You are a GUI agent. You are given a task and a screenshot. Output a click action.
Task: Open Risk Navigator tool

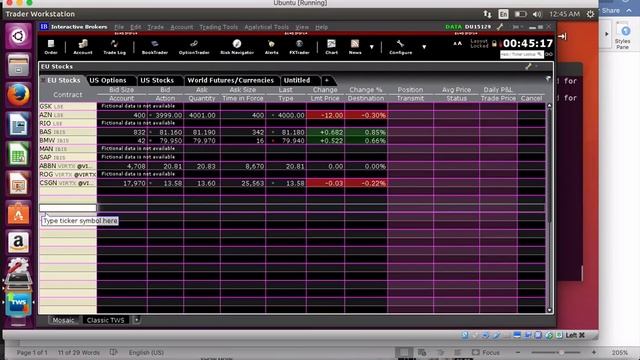[x=237, y=47]
